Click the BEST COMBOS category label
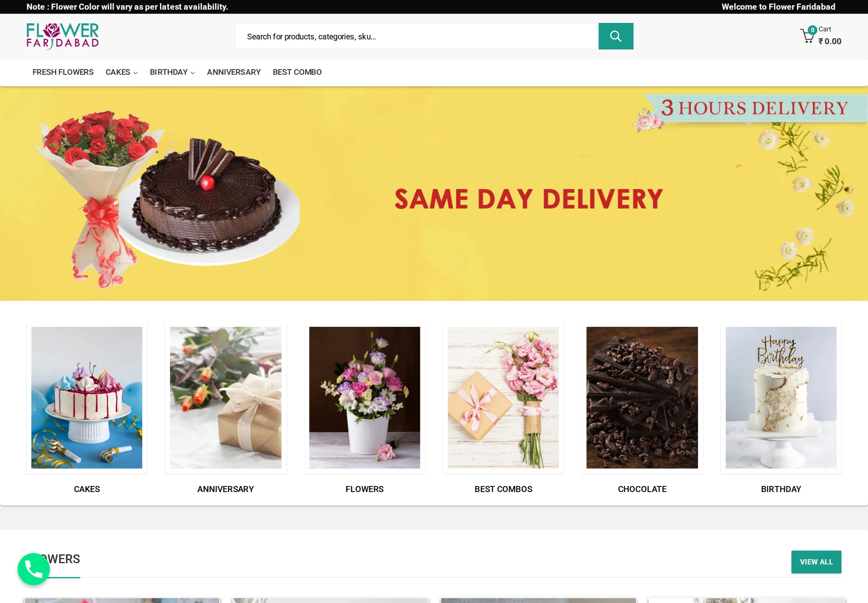This screenshot has width=868, height=603. click(x=503, y=489)
